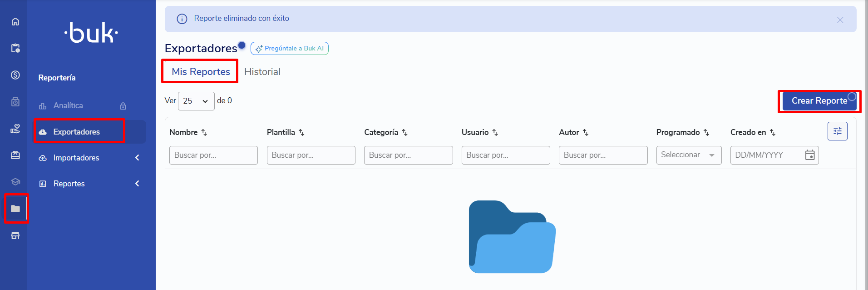Open the Programado Seleccionar dropdown

[688, 155]
